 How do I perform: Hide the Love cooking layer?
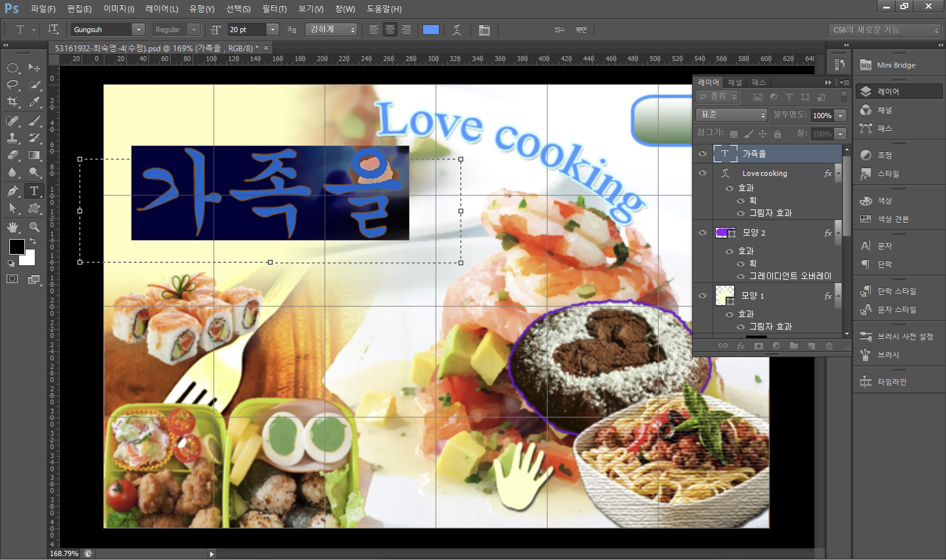click(703, 173)
